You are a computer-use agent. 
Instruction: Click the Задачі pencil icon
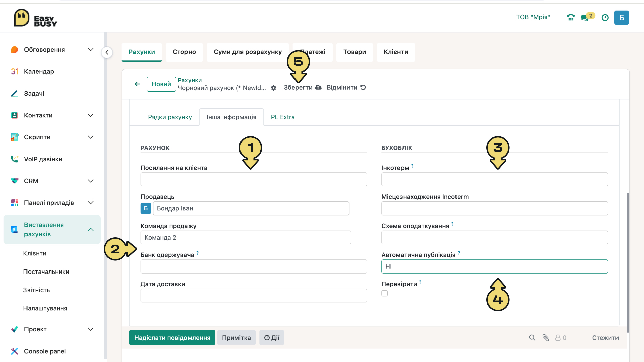15,93
